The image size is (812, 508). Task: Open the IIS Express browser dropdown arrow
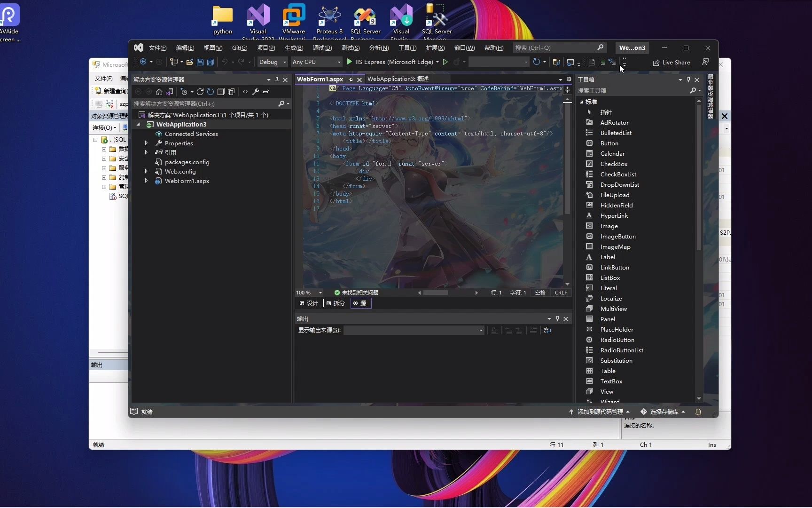tap(437, 62)
